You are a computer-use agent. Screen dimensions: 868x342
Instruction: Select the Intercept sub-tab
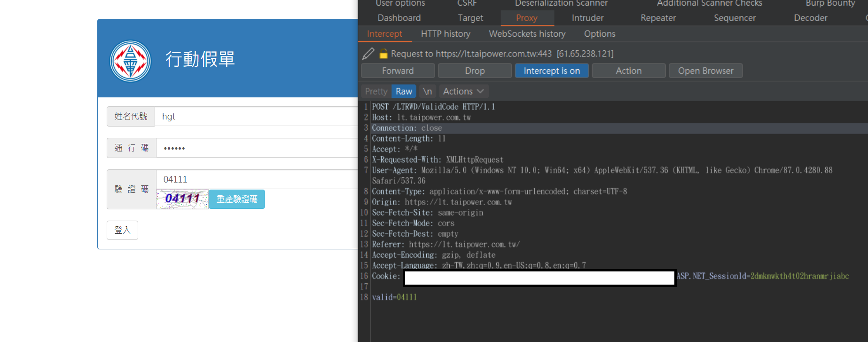(384, 34)
